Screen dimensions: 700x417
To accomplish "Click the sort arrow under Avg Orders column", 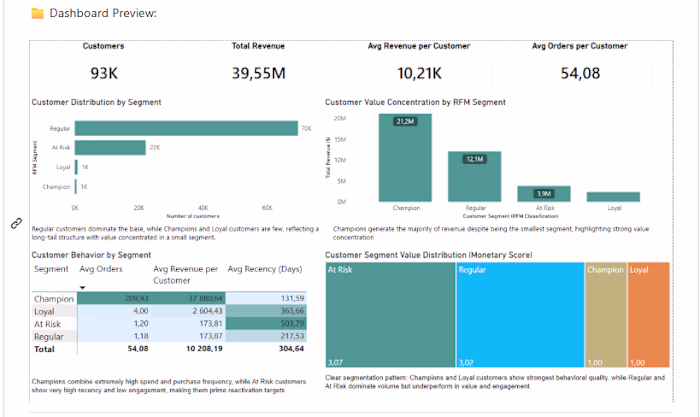I will coord(83,288).
